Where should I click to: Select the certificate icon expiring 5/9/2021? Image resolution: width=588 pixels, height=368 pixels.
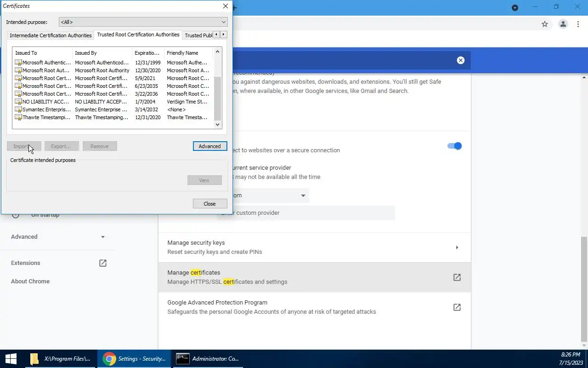tap(18, 78)
